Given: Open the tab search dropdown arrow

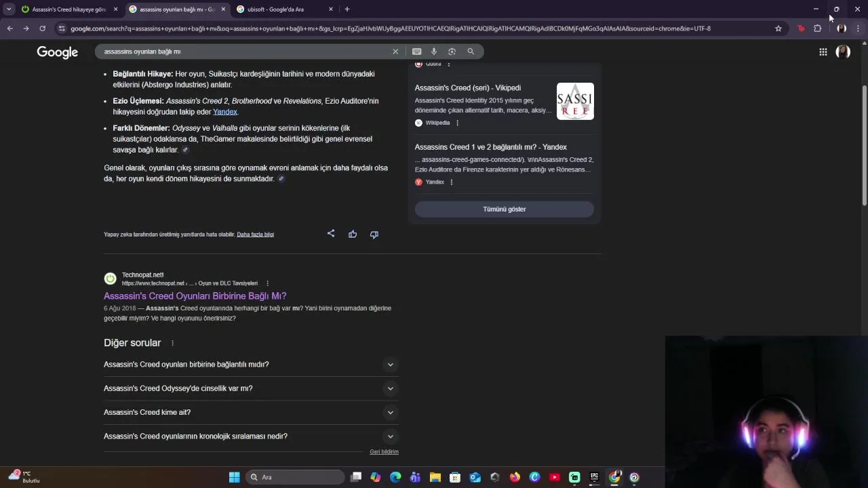Looking at the screenshot, I should (9, 9).
